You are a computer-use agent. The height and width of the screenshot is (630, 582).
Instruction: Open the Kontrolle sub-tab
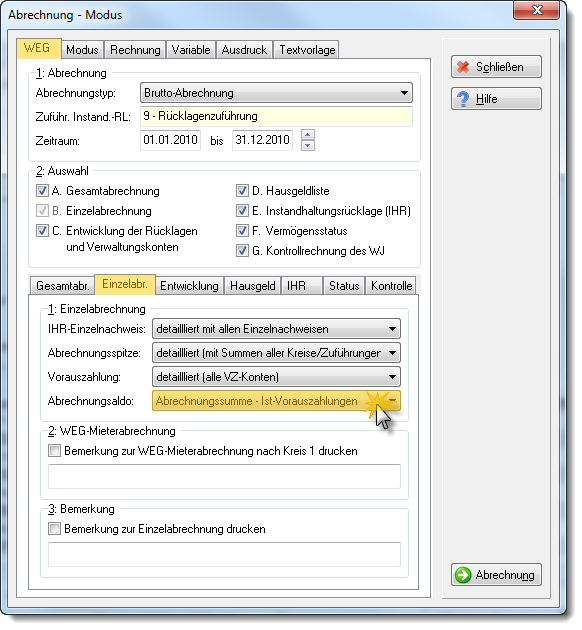click(x=391, y=286)
